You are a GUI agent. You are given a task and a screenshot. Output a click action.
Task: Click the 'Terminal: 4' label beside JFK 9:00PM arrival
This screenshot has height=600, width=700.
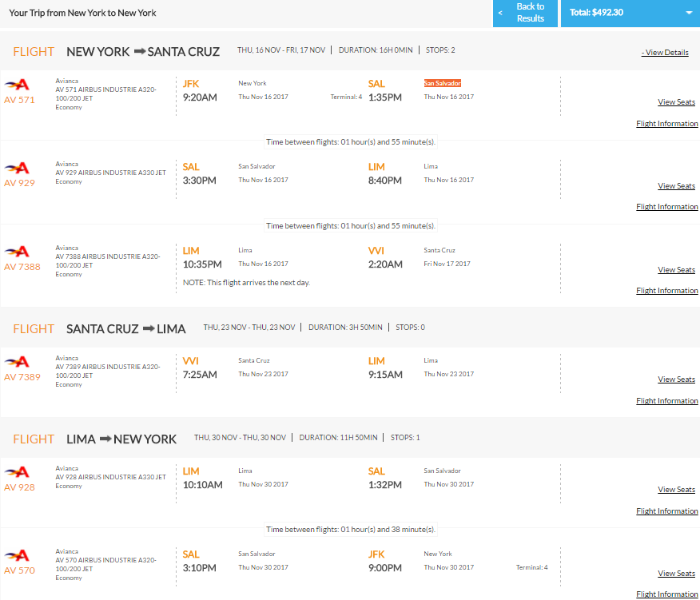(x=531, y=567)
